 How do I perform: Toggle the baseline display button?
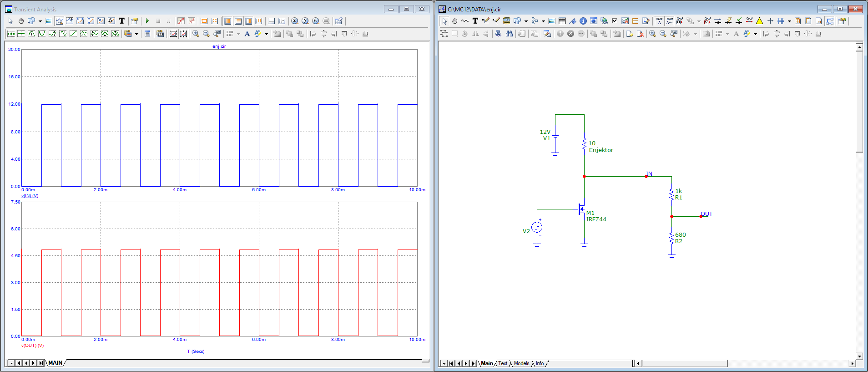pos(271,21)
